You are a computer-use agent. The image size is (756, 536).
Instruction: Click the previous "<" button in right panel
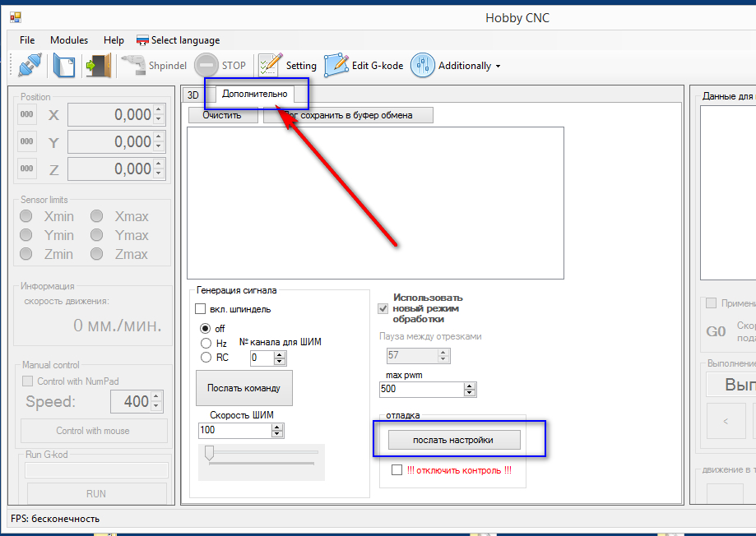[x=726, y=421]
